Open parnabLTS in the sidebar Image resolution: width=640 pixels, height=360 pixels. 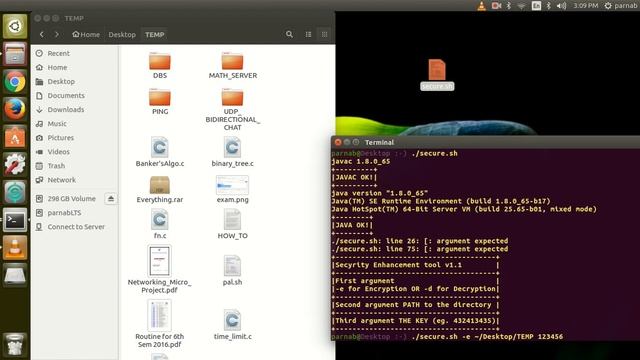[x=75, y=213]
